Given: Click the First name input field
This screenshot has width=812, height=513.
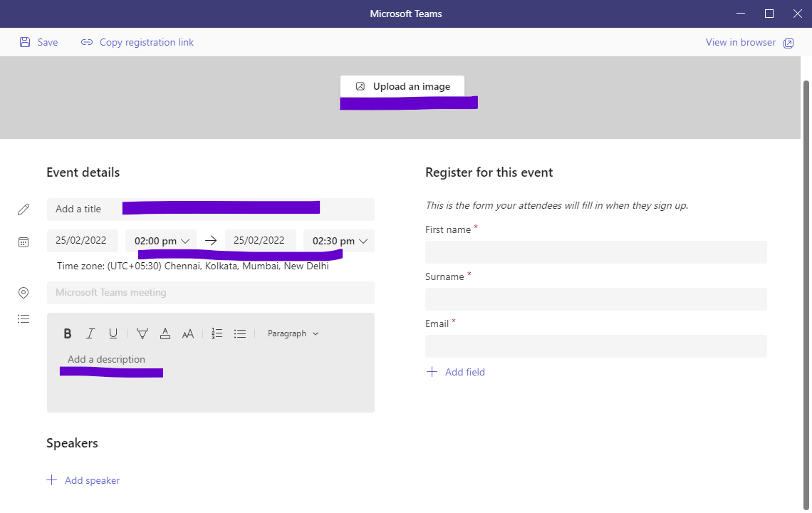Looking at the screenshot, I should click(x=595, y=252).
